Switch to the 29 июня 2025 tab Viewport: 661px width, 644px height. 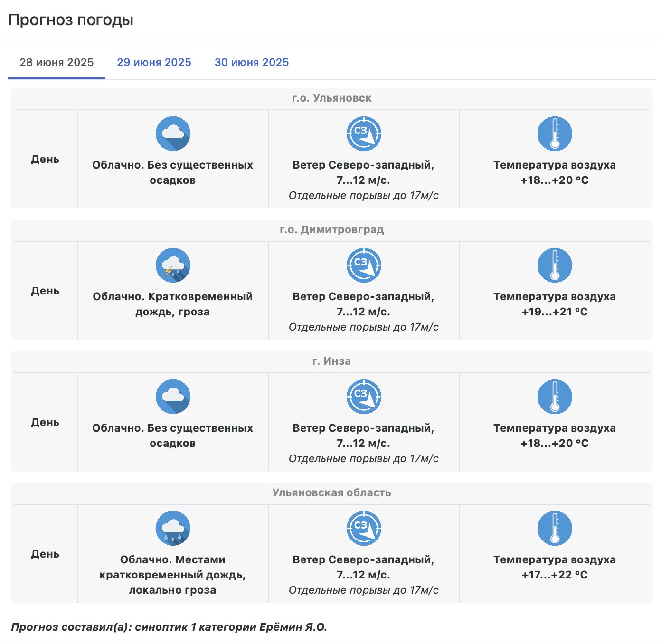154,62
